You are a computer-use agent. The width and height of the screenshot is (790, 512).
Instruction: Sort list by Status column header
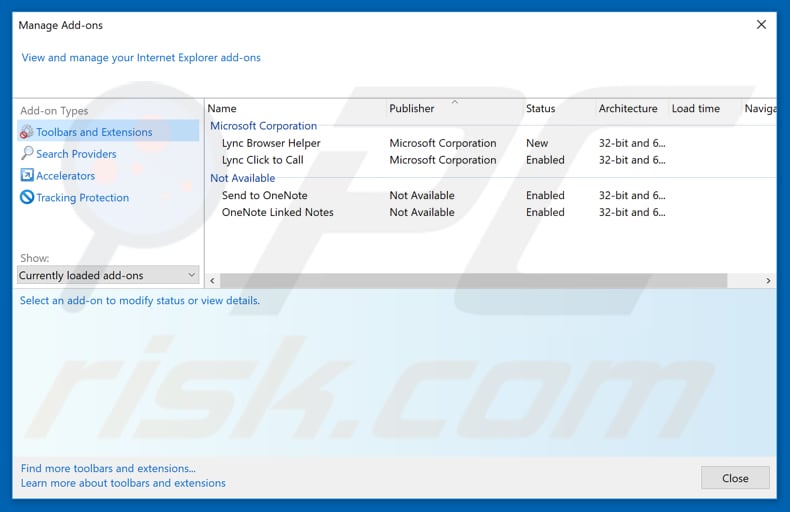(541, 108)
